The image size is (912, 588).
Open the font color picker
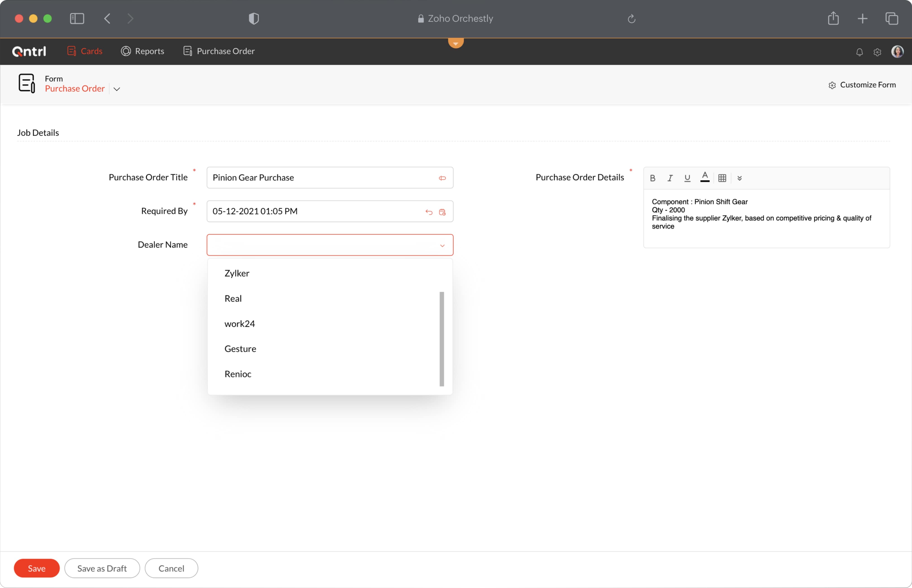pos(705,177)
